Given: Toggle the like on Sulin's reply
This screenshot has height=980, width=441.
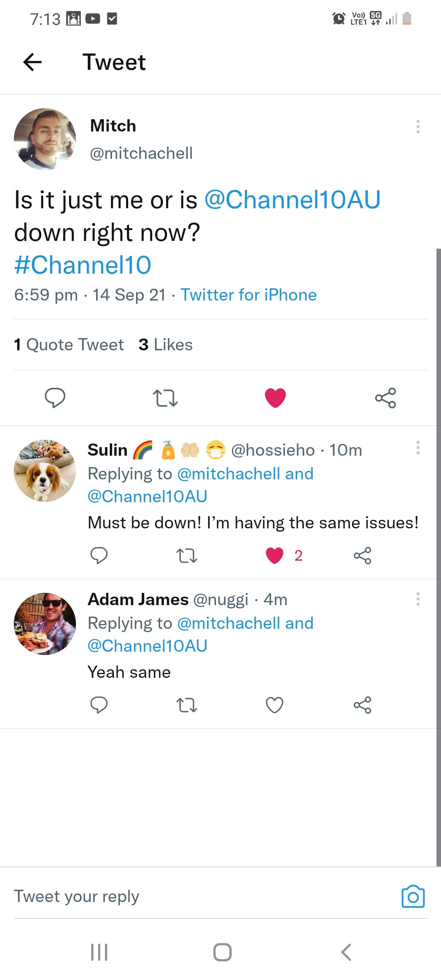Looking at the screenshot, I should [x=274, y=555].
